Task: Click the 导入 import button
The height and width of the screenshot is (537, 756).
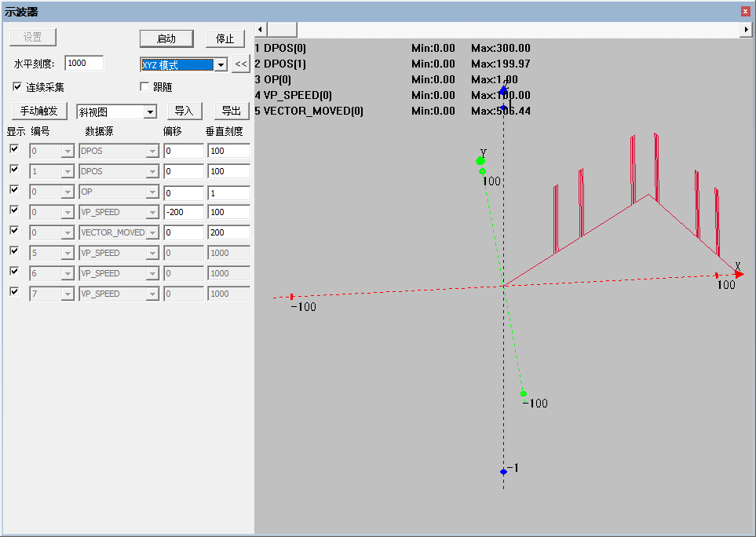Action: coord(184,111)
